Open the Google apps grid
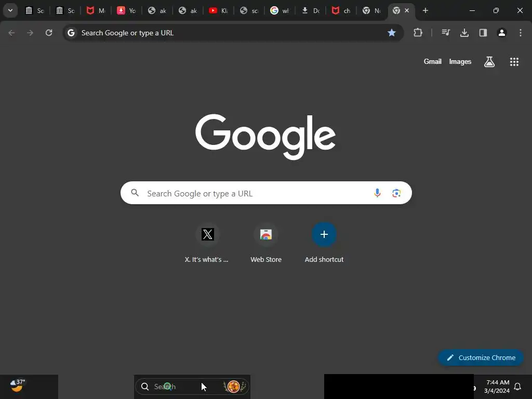This screenshot has width=532, height=399. pyautogui.click(x=514, y=62)
